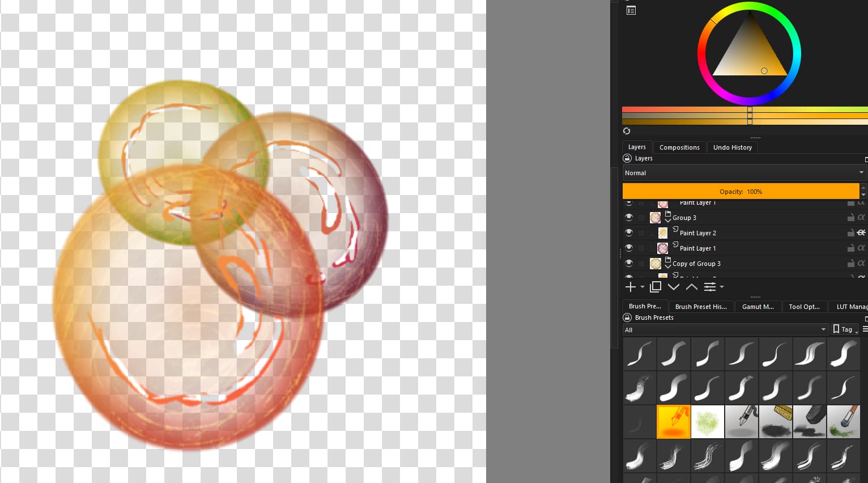Click the folder icon on Copy of Group 3
Image resolution: width=868 pixels, height=483 pixels.
(668, 260)
